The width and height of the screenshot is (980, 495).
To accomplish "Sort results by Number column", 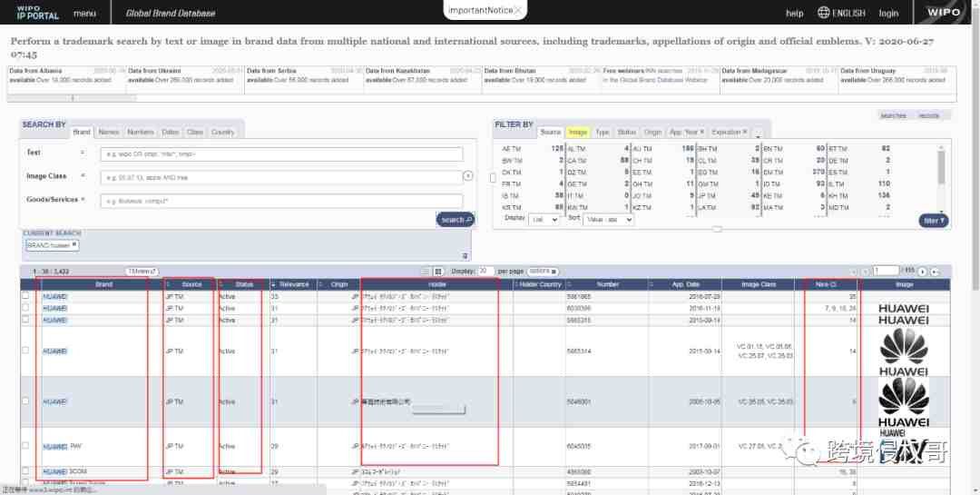I will [607, 284].
